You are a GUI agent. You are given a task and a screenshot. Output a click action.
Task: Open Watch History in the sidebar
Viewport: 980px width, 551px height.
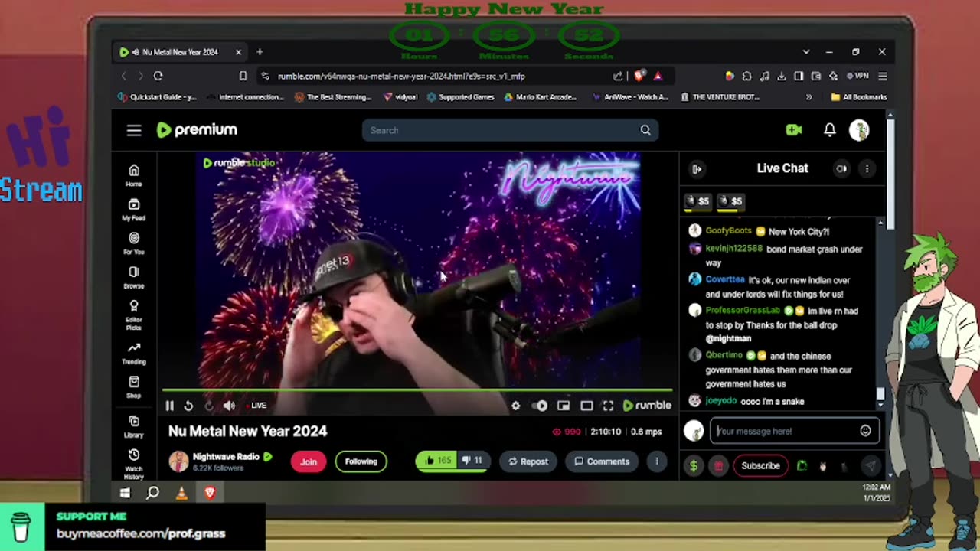point(134,464)
